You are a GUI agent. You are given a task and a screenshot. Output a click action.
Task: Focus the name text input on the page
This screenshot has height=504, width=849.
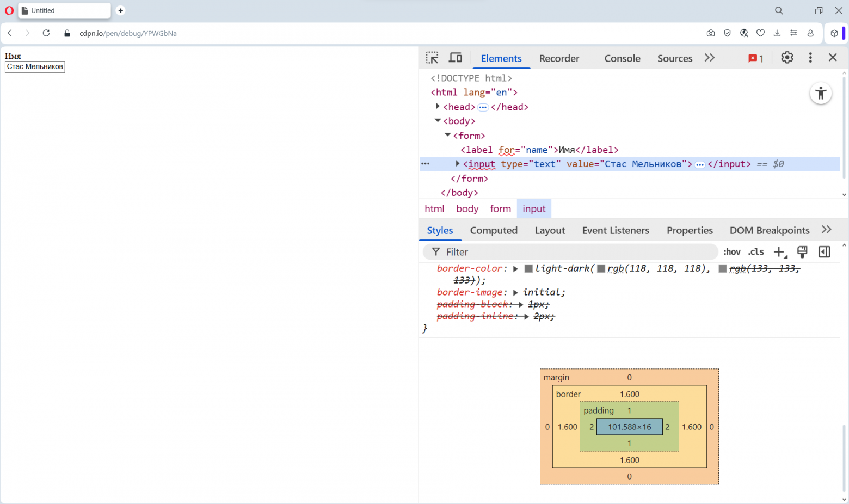[35, 67]
